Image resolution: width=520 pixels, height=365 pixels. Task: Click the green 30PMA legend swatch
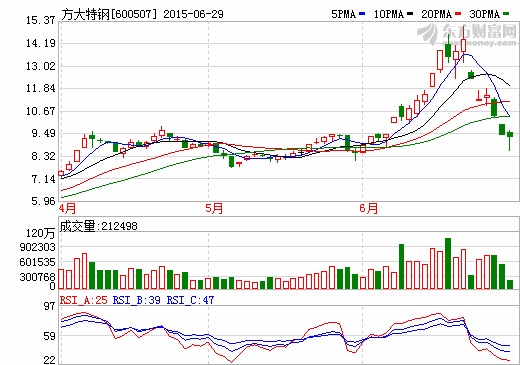[x=506, y=14]
